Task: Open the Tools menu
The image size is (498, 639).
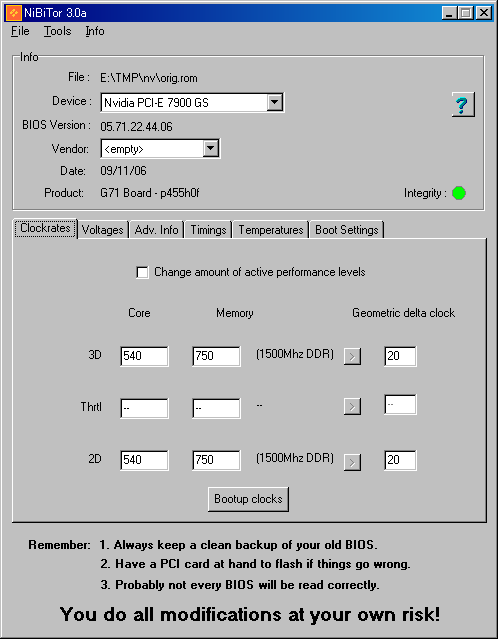Action: click(x=57, y=31)
